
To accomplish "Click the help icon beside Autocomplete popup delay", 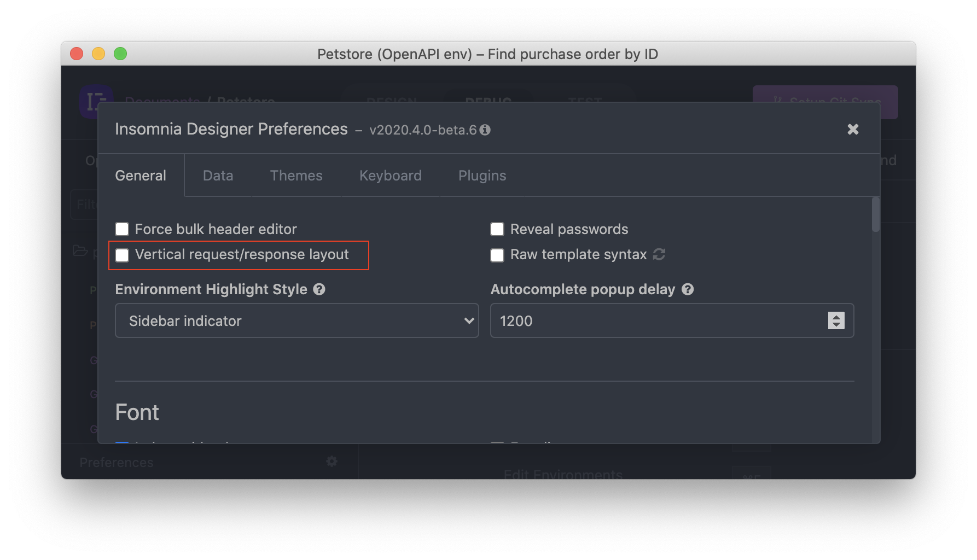I will [x=688, y=289].
